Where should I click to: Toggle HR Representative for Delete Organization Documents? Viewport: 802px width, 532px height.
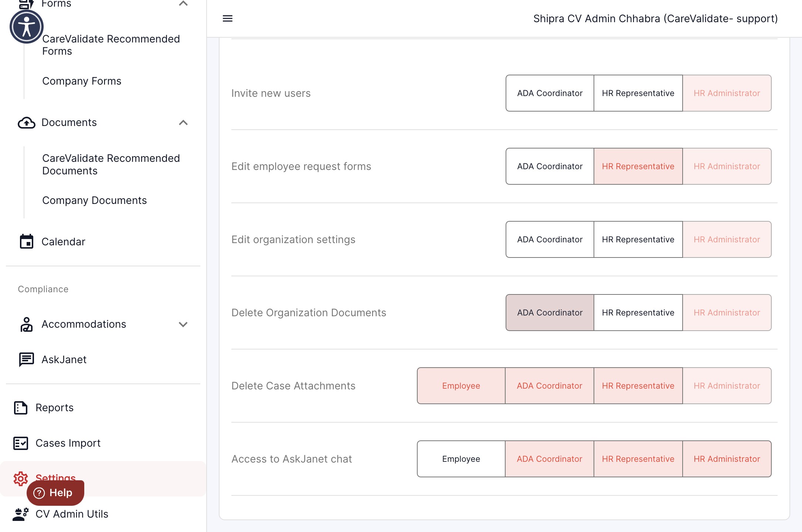point(638,313)
